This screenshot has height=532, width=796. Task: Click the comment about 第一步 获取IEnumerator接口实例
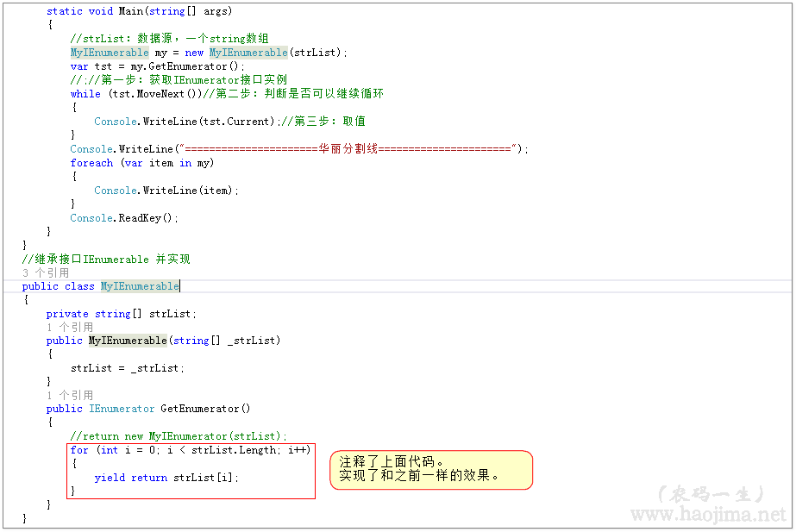[x=179, y=79]
